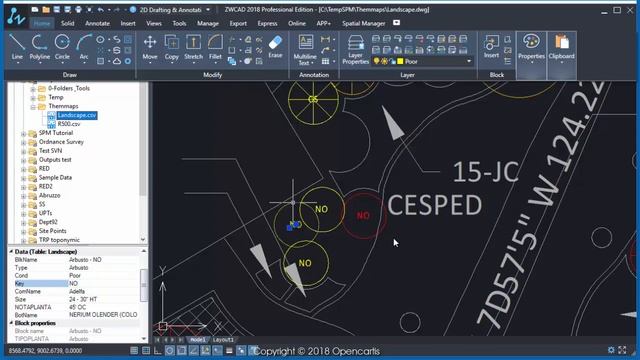The height and width of the screenshot is (360, 640).
Task: Select the Line drawing tool
Action: pos(17,47)
